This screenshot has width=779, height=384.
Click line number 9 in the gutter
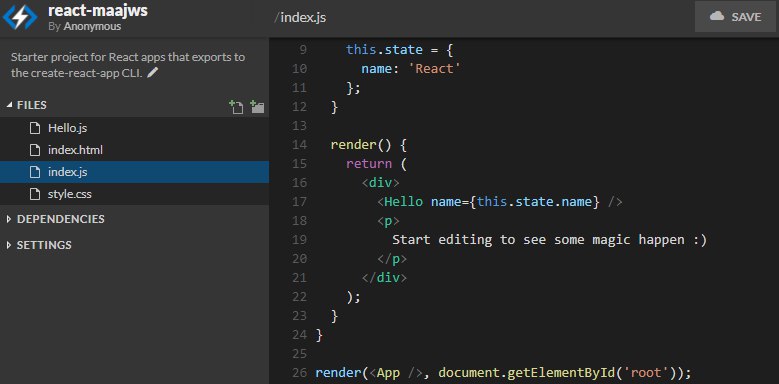tap(303, 50)
